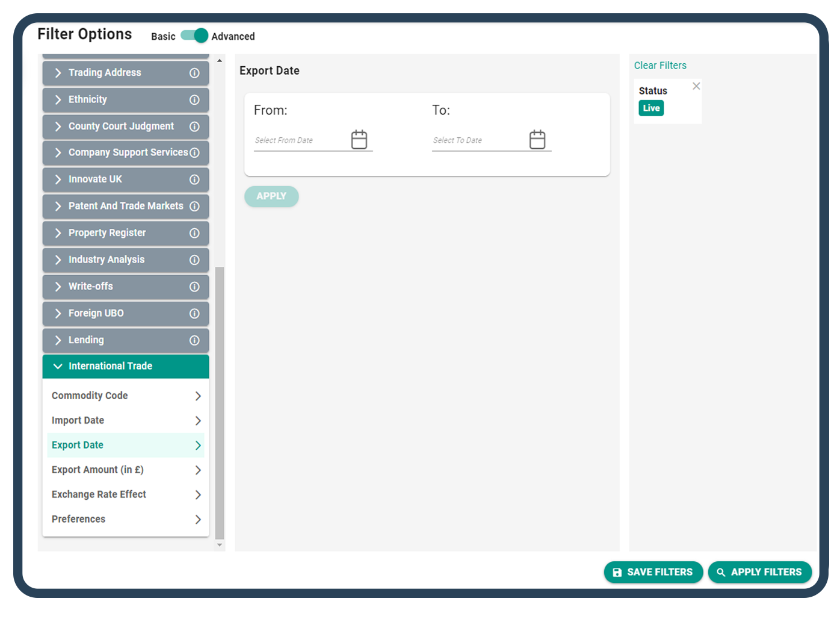Expand the Trading Address section
Viewport: 840px width, 619px height.
click(126, 73)
